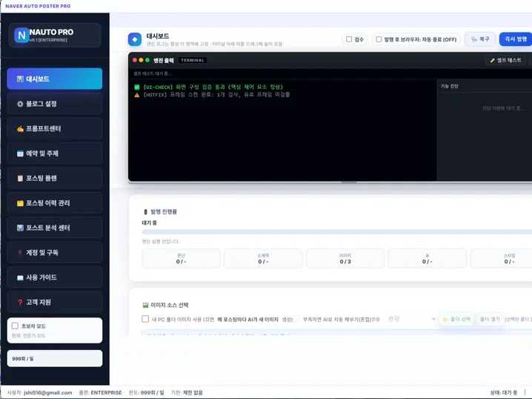Click the 폴더 선택 button
The width and height of the screenshot is (532, 399).
[x=456, y=319]
